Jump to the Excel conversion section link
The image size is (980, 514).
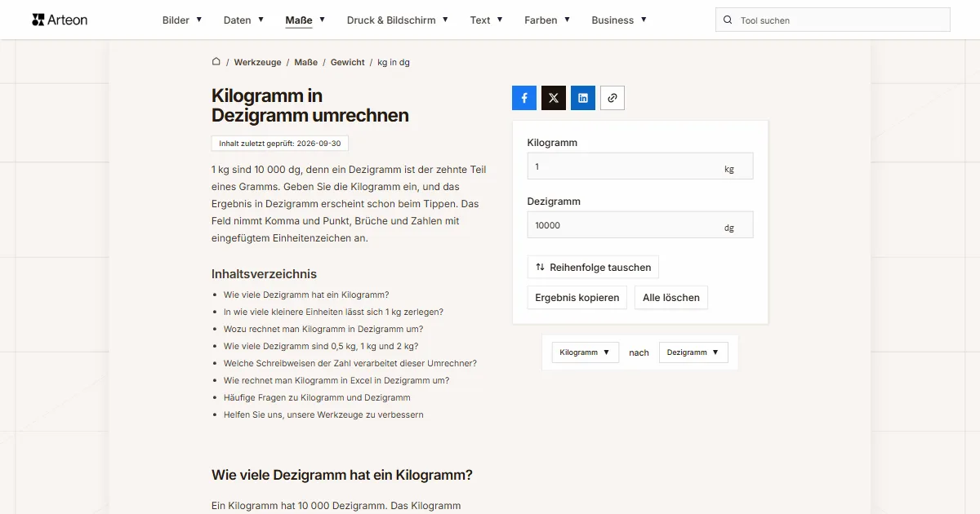point(336,380)
